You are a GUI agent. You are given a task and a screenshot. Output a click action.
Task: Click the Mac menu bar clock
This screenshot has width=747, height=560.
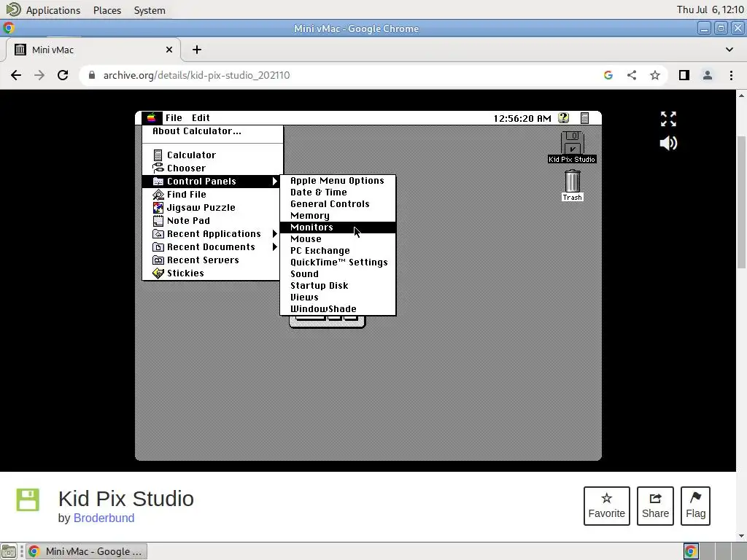522,118
